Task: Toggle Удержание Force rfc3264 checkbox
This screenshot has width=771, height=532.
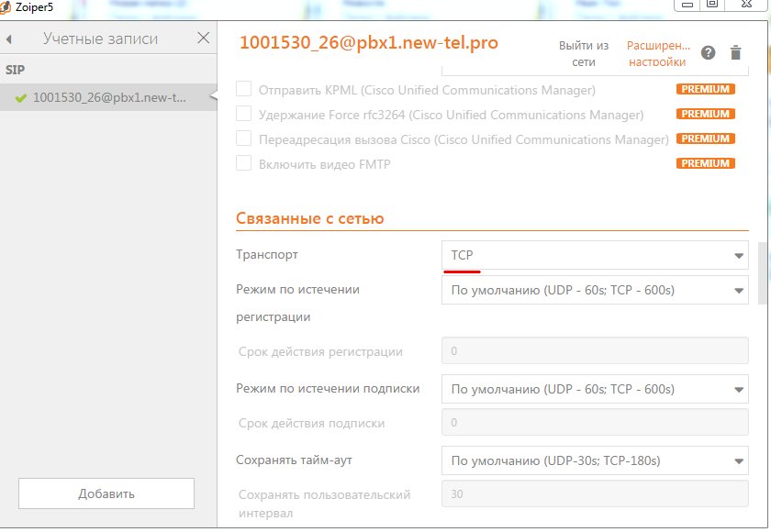Action: point(244,115)
